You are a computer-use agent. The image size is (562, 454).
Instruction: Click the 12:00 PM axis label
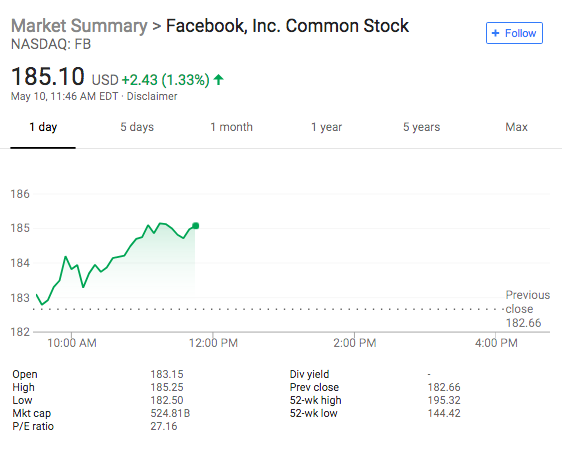click(213, 343)
